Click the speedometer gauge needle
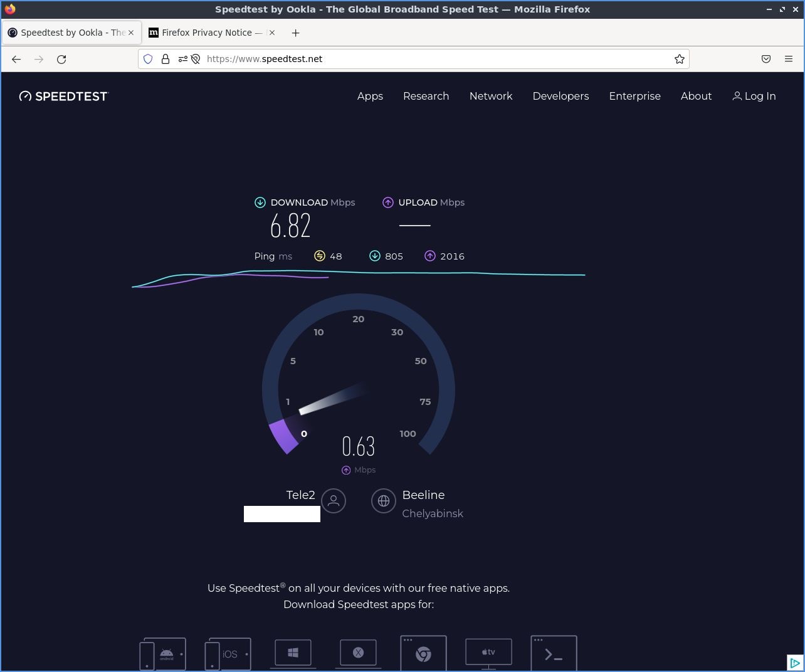805x672 pixels. [x=332, y=397]
